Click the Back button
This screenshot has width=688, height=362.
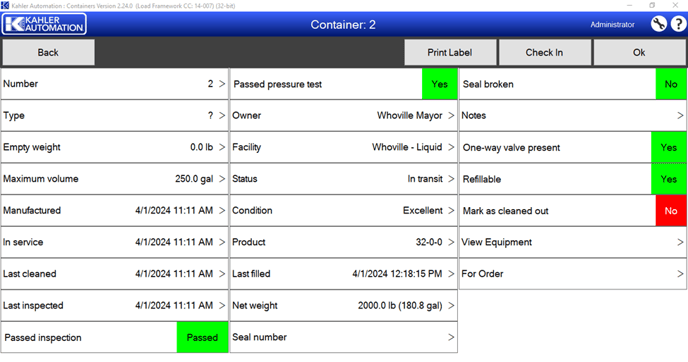48,52
